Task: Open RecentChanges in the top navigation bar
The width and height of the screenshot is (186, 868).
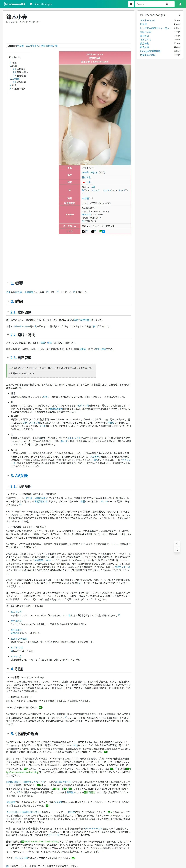Action: tap(41, 4)
